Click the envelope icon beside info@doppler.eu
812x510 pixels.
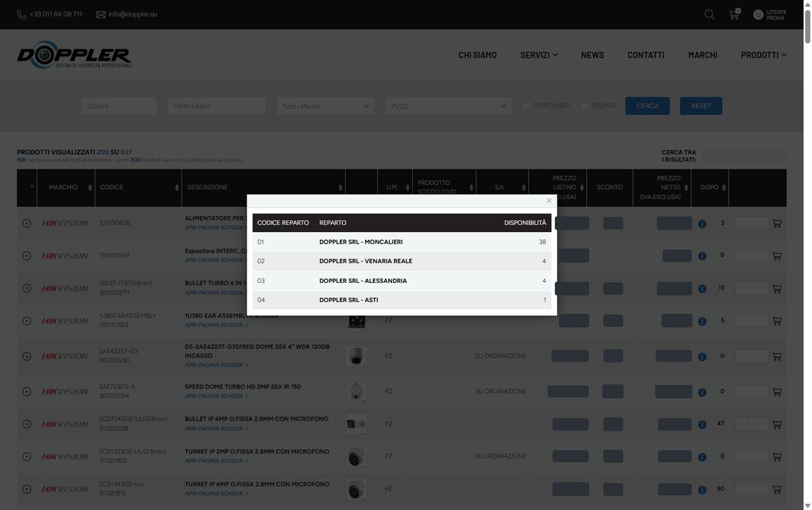pyautogui.click(x=101, y=15)
